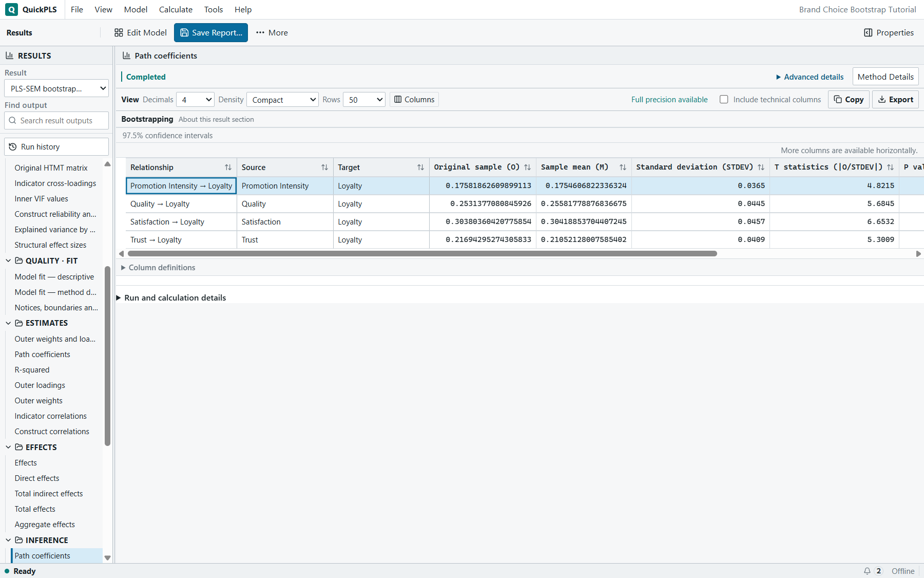Click the Run history clock icon
This screenshot has height=578, width=924.
13,146
